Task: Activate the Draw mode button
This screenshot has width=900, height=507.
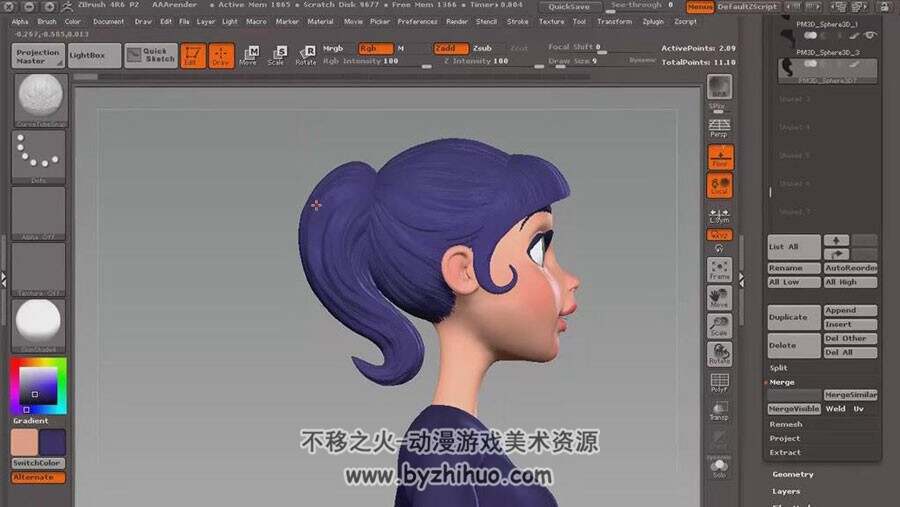Action: coord(221,56)
